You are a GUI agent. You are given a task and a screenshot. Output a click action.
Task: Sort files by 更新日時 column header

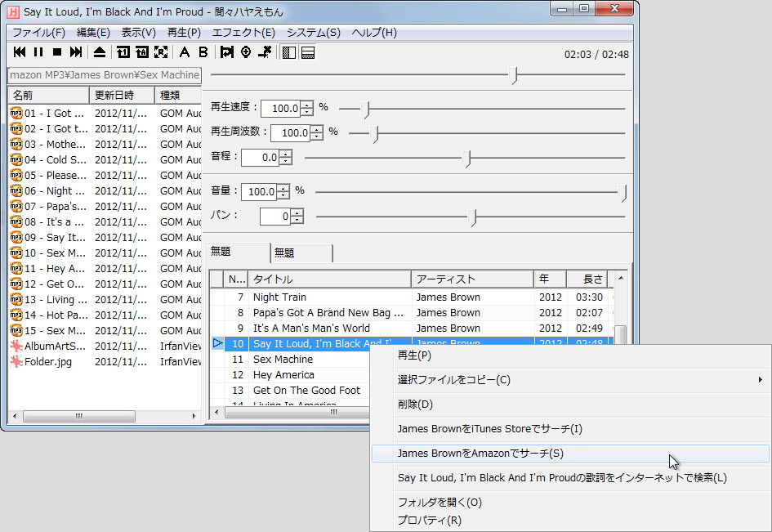click(x=122, y=95)
